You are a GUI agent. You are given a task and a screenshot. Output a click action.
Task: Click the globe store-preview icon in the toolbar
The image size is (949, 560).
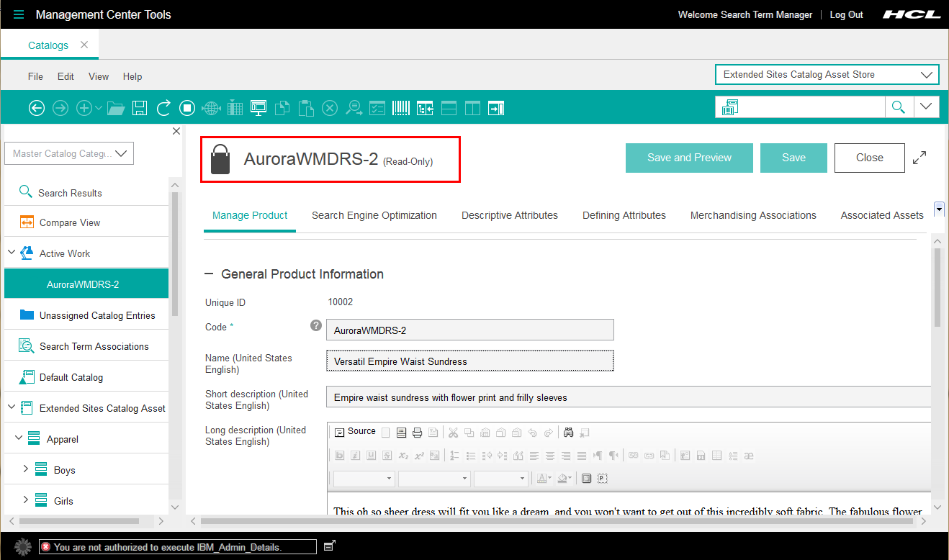click(211, 107)
